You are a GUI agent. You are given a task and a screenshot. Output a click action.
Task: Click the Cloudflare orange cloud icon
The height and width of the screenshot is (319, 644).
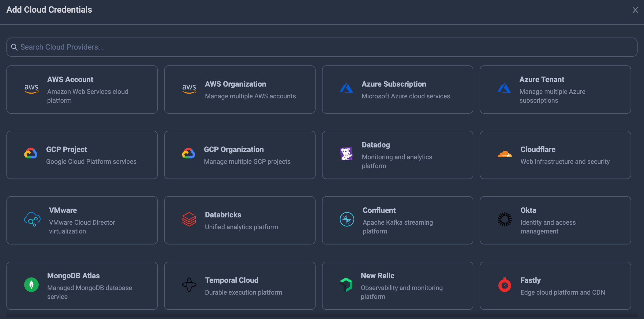504,154
